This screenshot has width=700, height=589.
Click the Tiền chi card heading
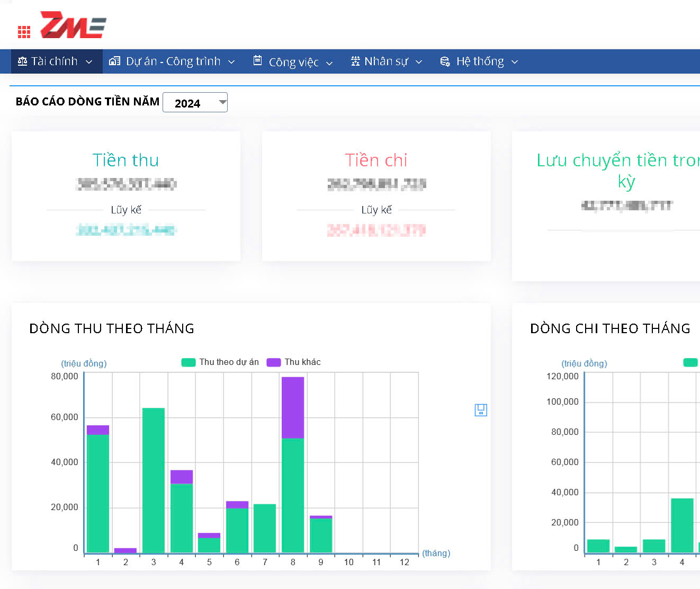376,160
